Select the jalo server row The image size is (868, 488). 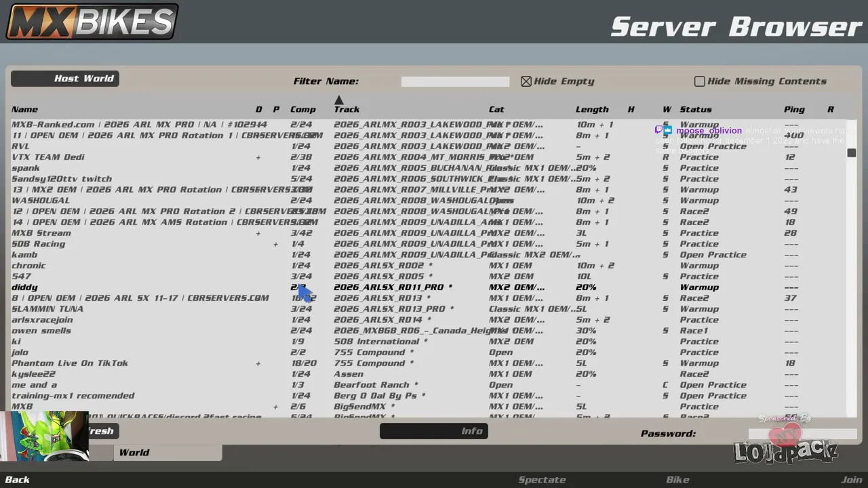pyautogui.click(x=429, y=352)
